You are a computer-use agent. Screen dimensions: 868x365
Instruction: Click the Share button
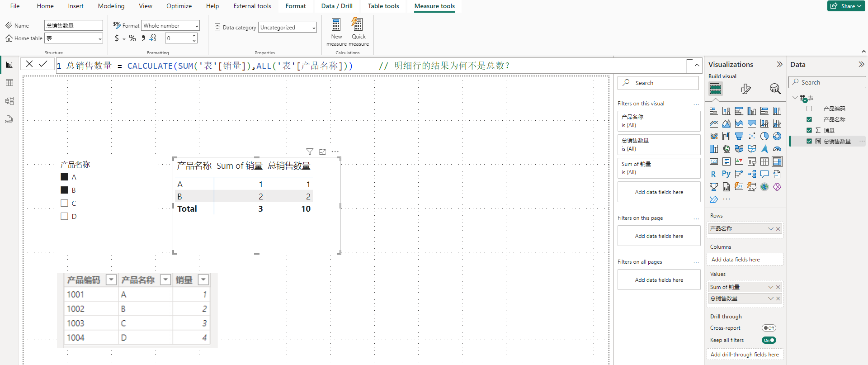coord(845,6)
